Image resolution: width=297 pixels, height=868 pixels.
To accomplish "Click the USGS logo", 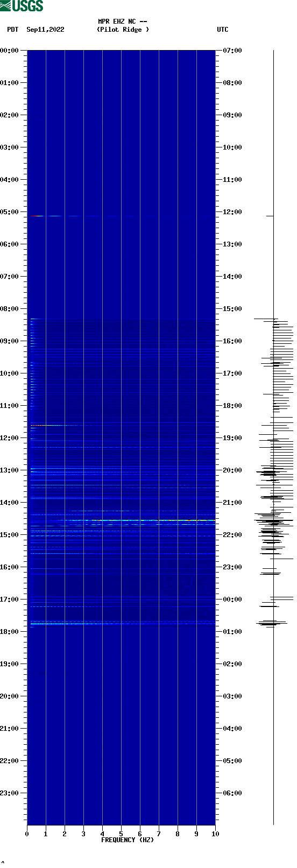I will (22, 6).
